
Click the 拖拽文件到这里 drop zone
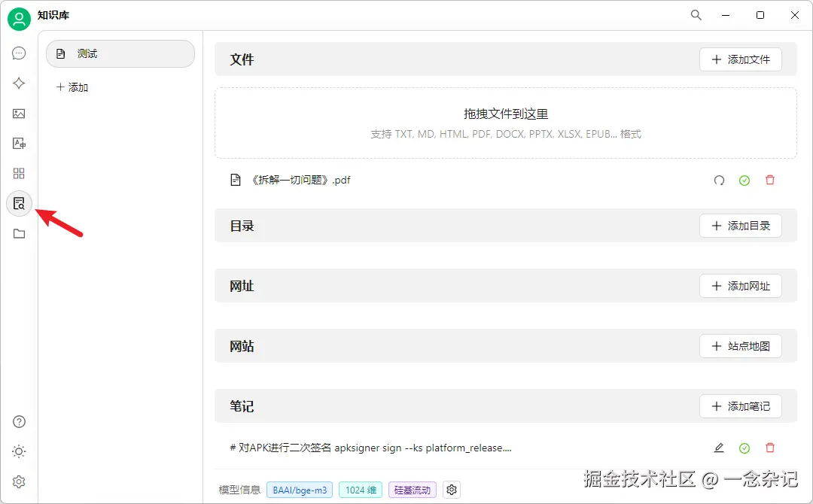click(506, 123)
